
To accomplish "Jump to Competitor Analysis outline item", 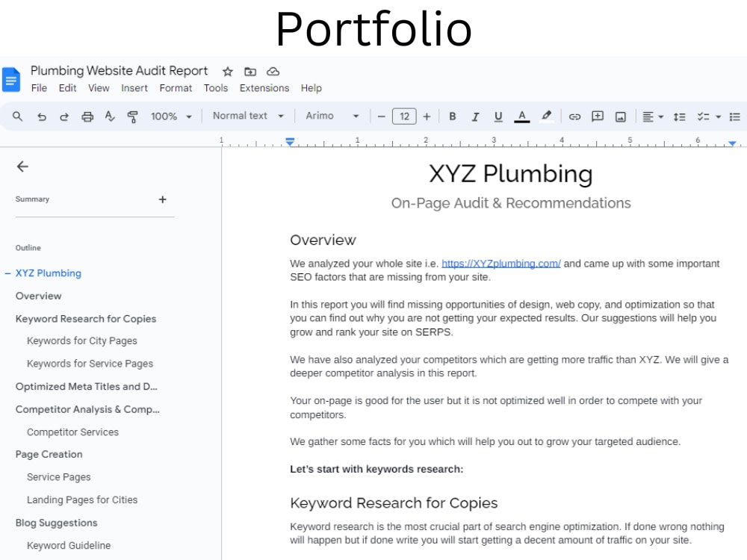I will coord(87,409).
